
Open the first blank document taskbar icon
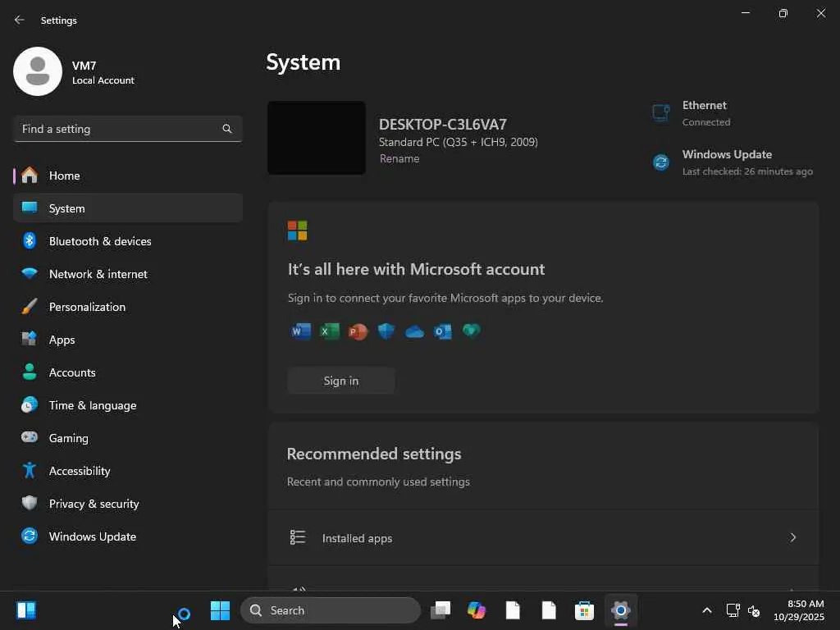point(513,610)
